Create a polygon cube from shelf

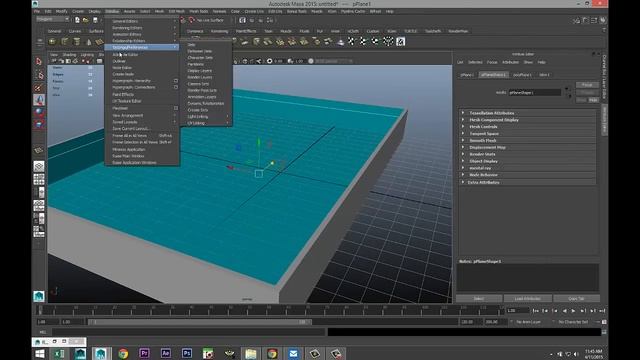[64, 42]
